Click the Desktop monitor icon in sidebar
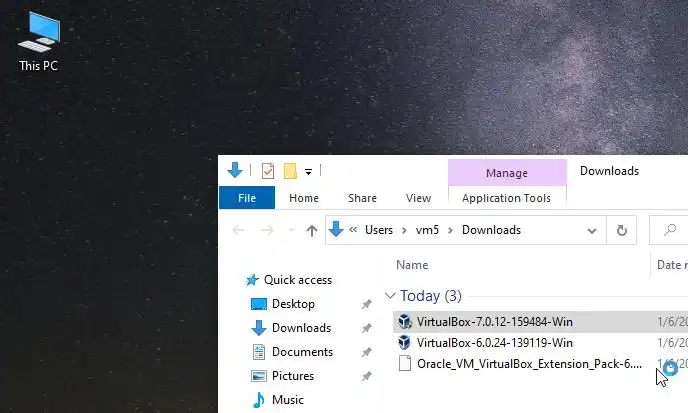The width and height of the screenshot is (688, 413). [258, 304]
